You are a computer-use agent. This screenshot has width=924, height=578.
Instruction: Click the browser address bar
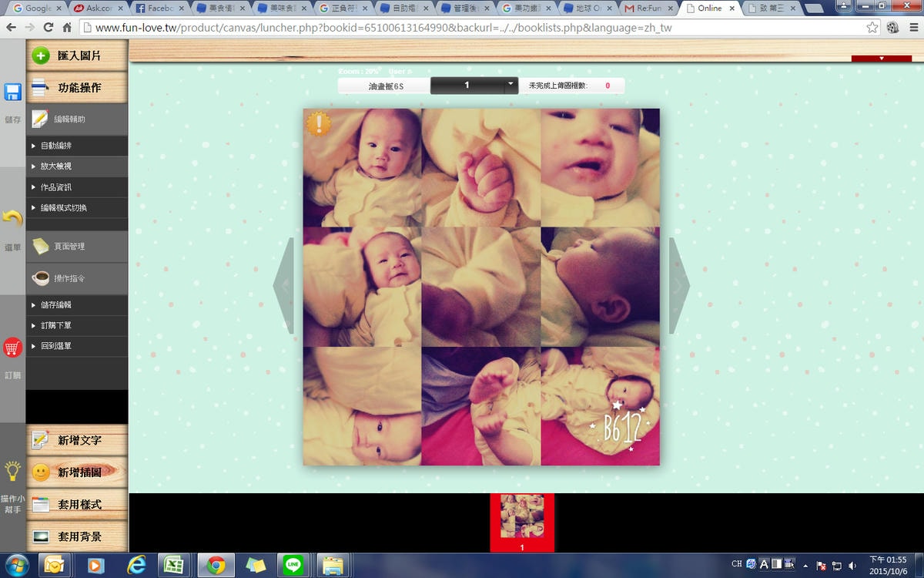tap(470, 27)
